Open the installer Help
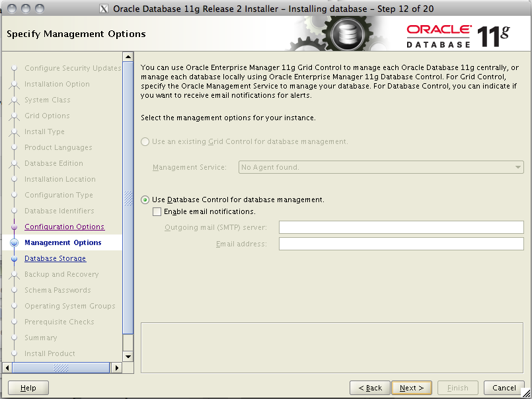This screenshot has height=399, width=532. click(x=28, y=388)
